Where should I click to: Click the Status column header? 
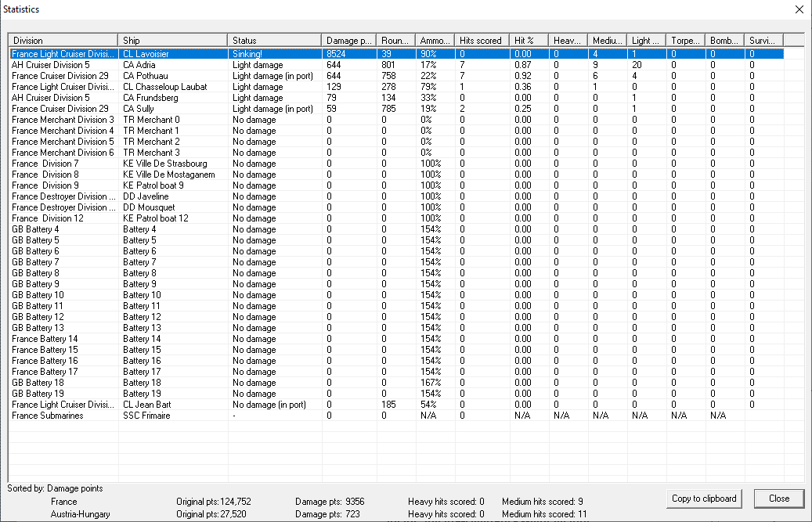tap(275, 41)
